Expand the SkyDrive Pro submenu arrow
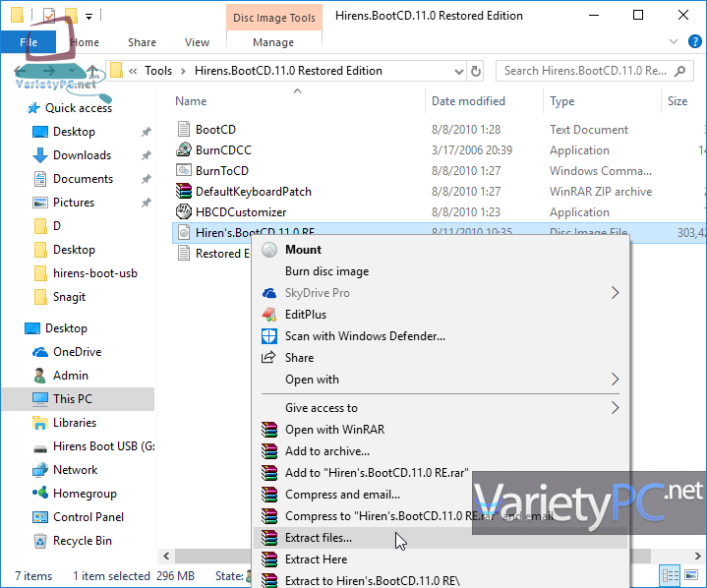Screen dimensions: 707x588 [615, 293]
